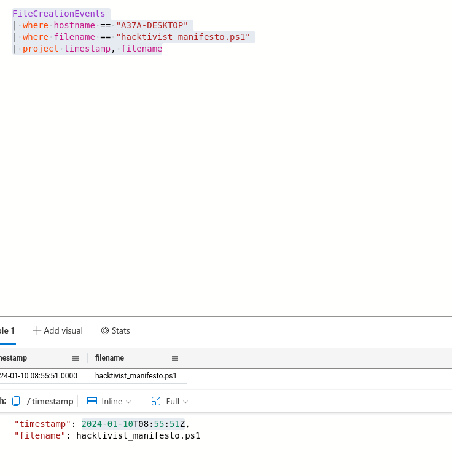Click the JSON timestamp value 2024-01-10T08:55:51Z
The height and width of the screenshot is (476, 452).
coord(135,424)
